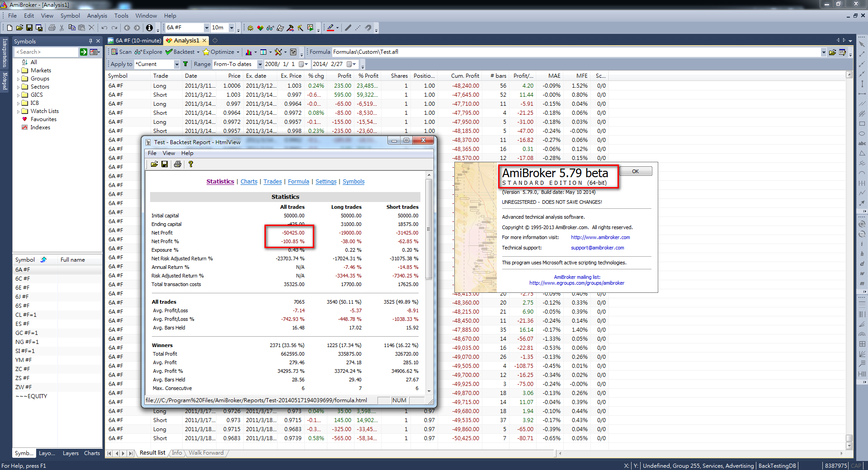This screenshot has width=868, height=470.
Task: Click the Open file folder icon in main toolbar
Action: (x=19, y=28)
